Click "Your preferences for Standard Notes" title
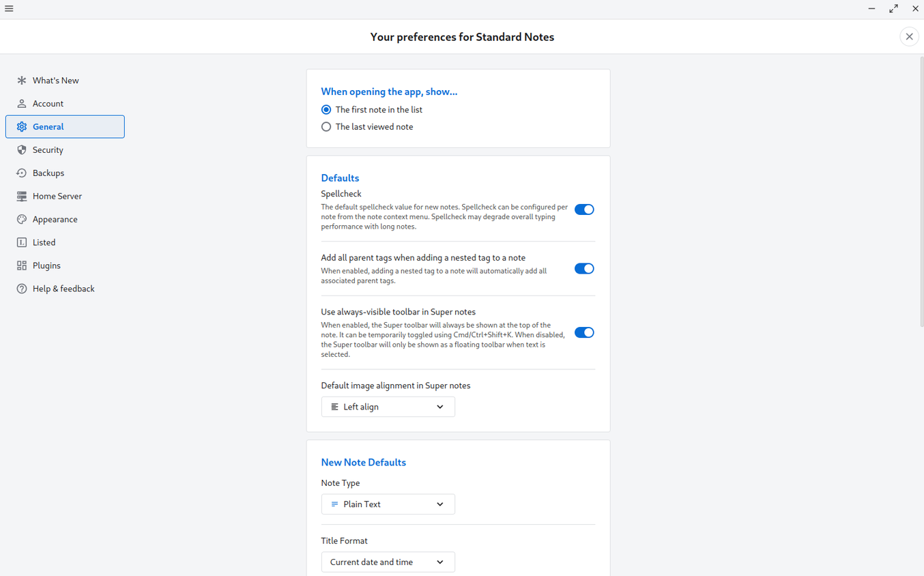924x576 pixels. click(x=462, y=37)
